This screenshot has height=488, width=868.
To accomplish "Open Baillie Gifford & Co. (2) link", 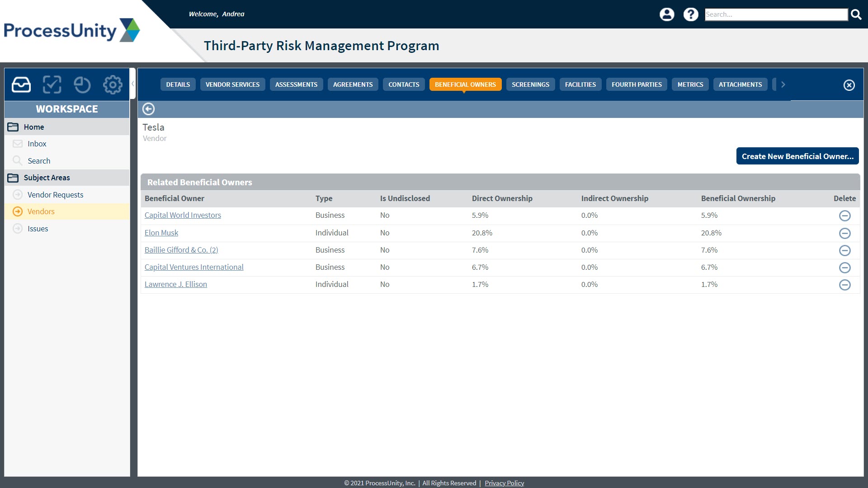I will [x=181, y=250].
